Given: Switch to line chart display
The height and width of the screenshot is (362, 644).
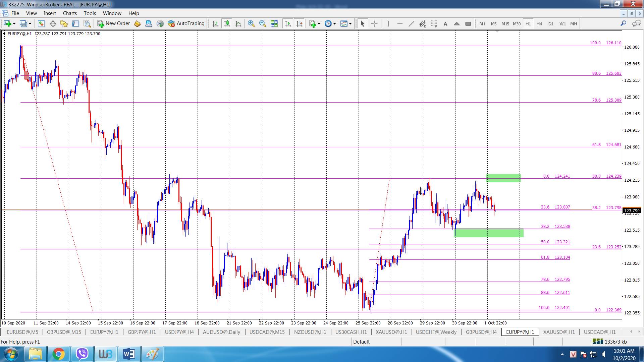Looking at the screenshot, I should (238, 23).
